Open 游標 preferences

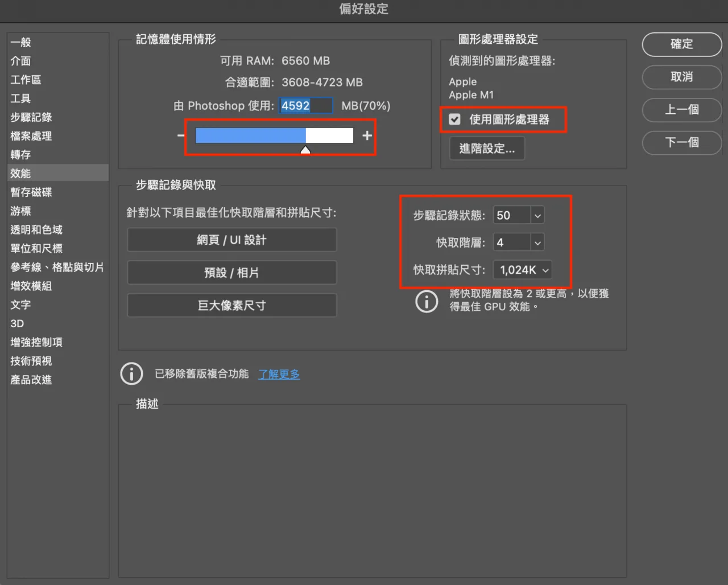pyautogui.click(x=57, y=211)
